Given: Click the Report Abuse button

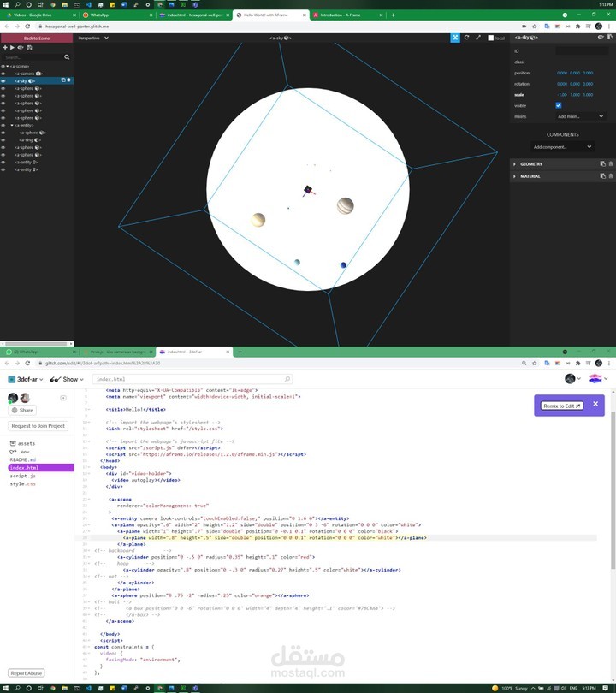Looking at the screenshot, I should [x=26, y=673].
